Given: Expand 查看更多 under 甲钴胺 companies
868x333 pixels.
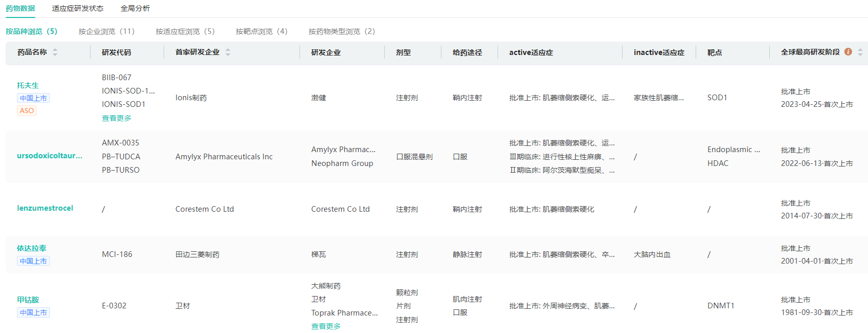Looking at the screenshot, I should tap(326, 326).
